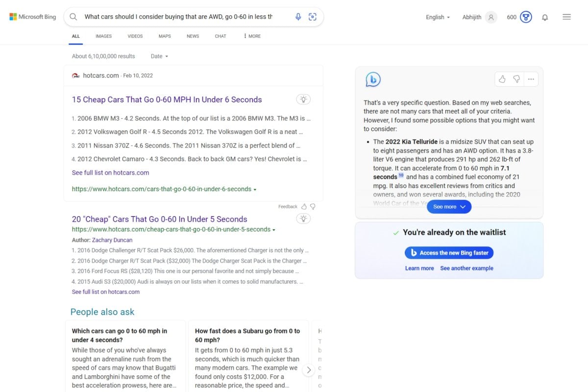
Task: Open the hamburger settings menu
Action: click(566, 17)
